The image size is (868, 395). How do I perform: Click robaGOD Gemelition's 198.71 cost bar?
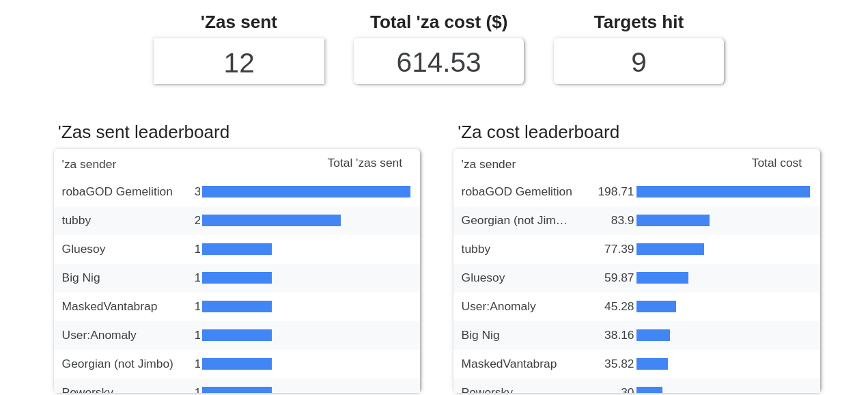click(723, 192)
